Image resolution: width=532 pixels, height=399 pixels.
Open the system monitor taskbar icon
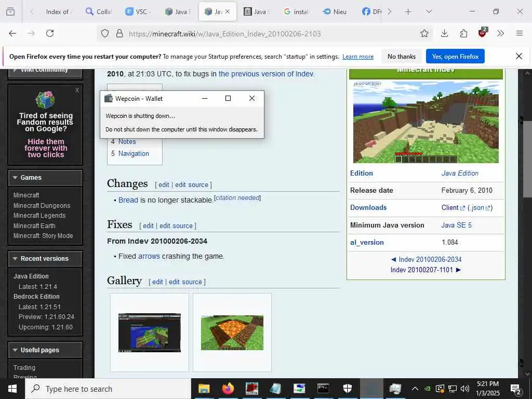point(395,389)
